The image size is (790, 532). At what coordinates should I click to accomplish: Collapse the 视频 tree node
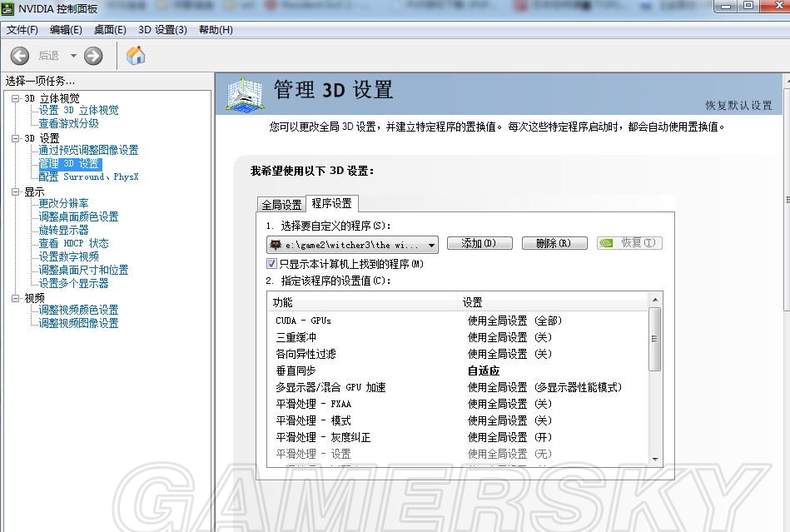click(16, 298)
